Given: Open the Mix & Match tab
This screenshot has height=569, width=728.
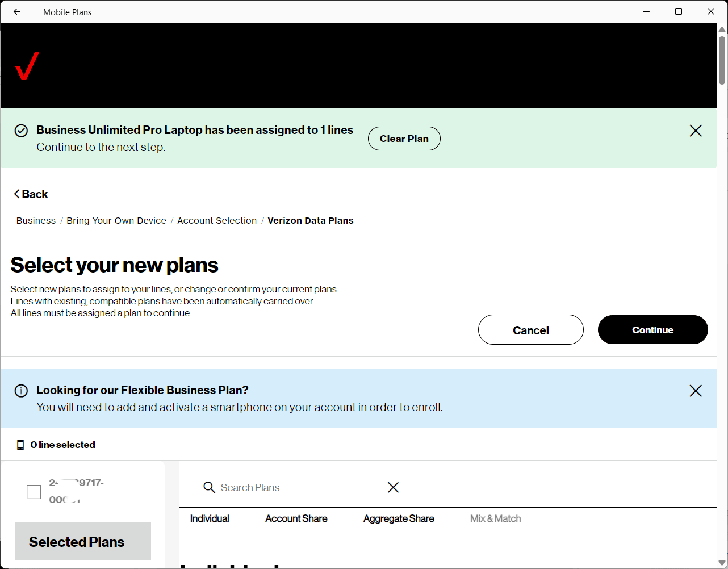Looking at the screenshot, I should point(495,518).
